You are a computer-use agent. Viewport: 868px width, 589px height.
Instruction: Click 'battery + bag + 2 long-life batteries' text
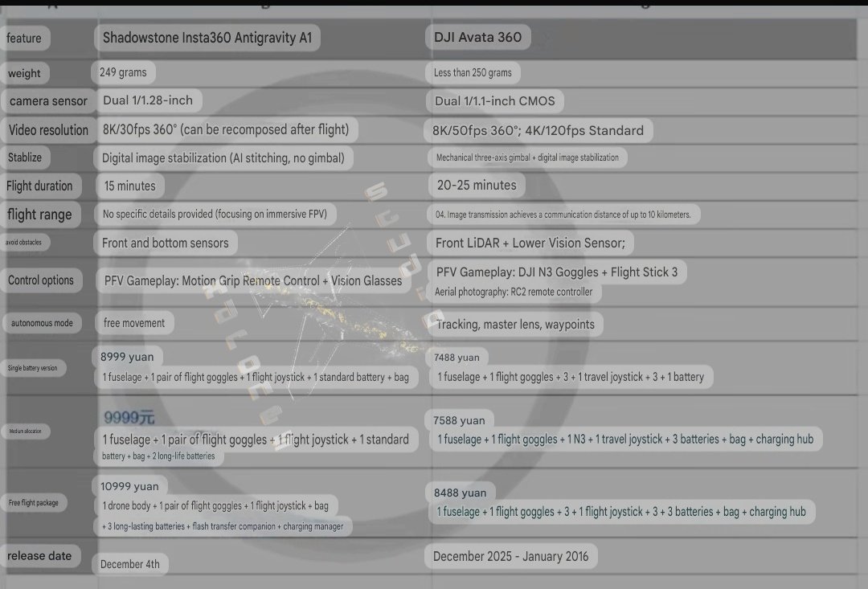158,456
